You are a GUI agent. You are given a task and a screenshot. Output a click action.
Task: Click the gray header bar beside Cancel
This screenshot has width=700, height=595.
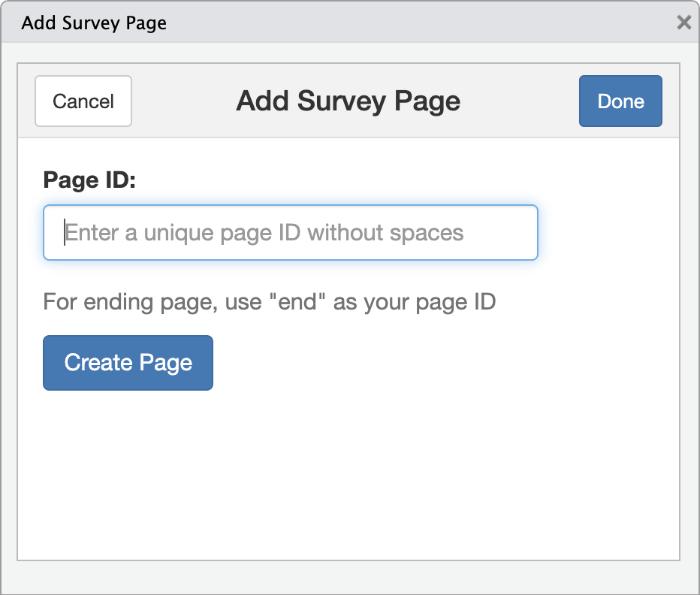click(x=183, y=101)
